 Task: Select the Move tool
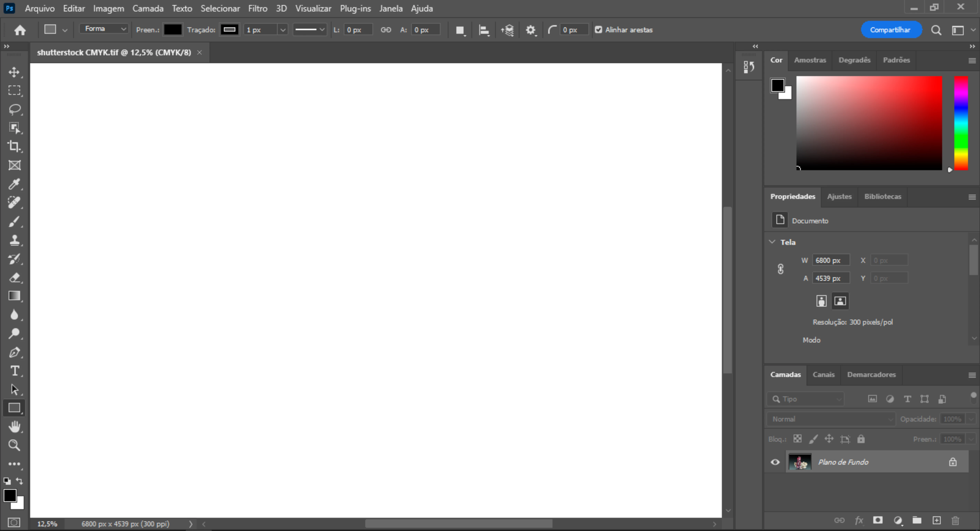coord(14,72)
